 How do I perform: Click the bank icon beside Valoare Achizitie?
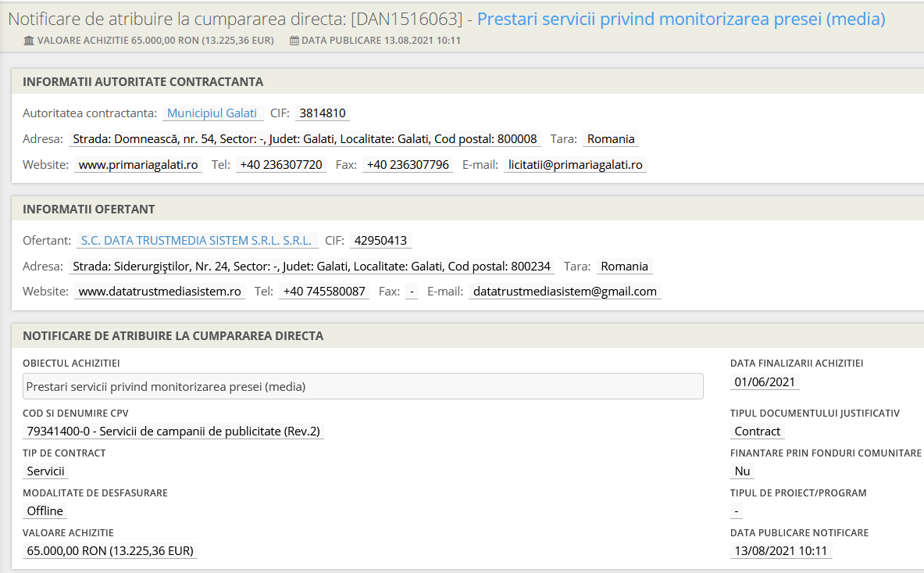click(29, 41)
